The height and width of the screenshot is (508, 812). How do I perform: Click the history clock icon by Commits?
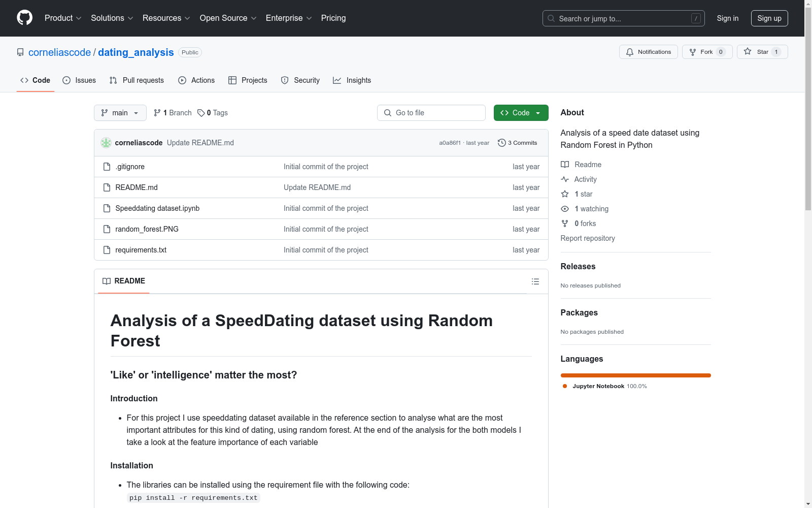(x=502, y=143)
